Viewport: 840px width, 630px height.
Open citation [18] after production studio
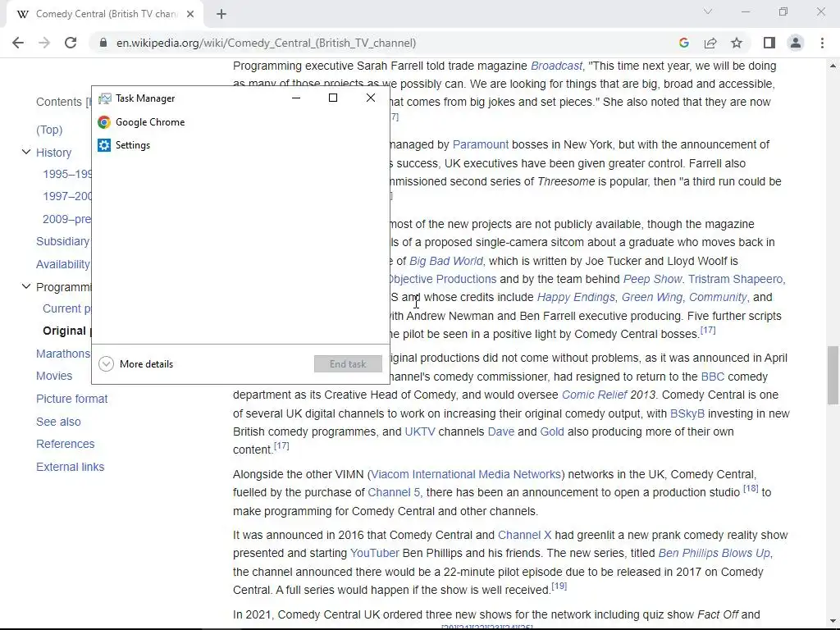751,489
